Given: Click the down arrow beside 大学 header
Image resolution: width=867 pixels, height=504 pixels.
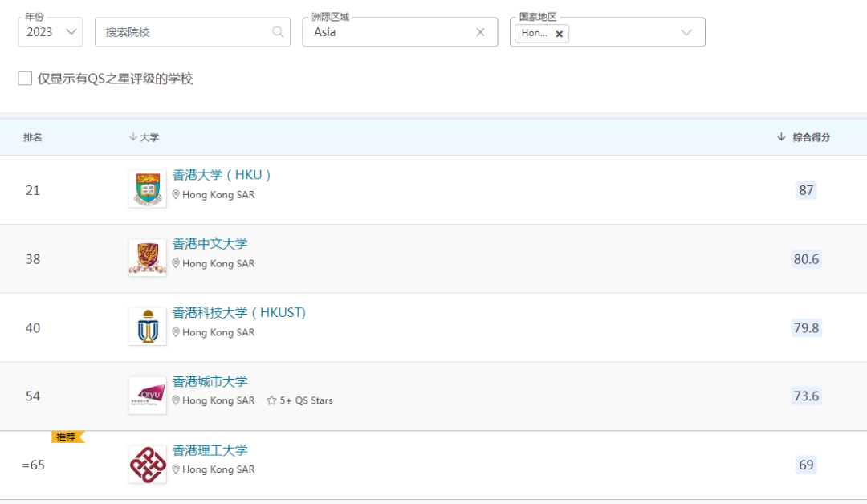Looking at the screenshot, I should point(132,136).
